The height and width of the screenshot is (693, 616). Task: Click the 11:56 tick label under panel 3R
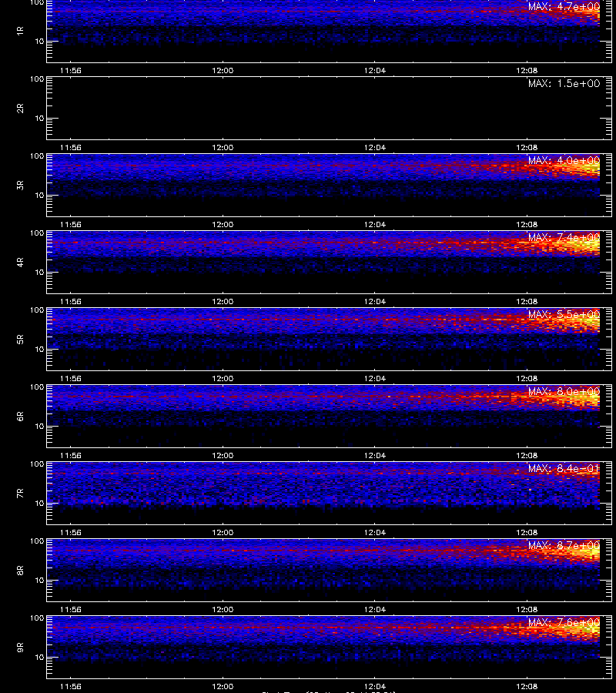coord(71,225)
